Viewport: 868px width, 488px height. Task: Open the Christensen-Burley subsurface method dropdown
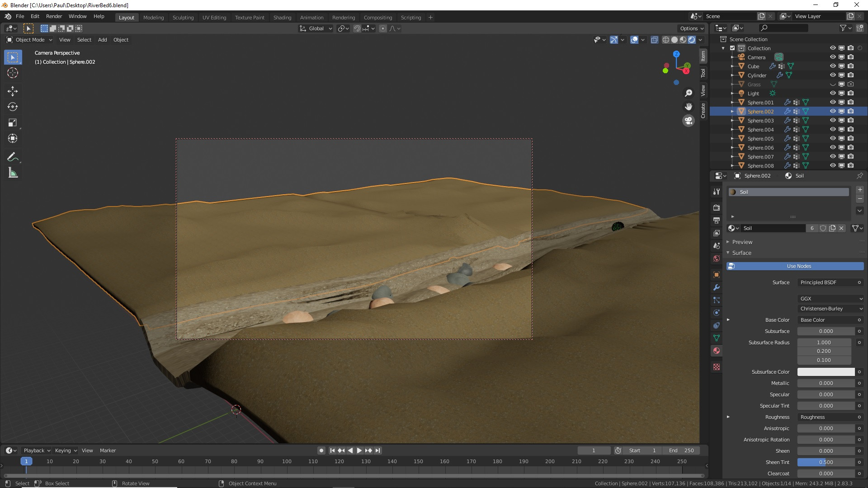(830, 309)
